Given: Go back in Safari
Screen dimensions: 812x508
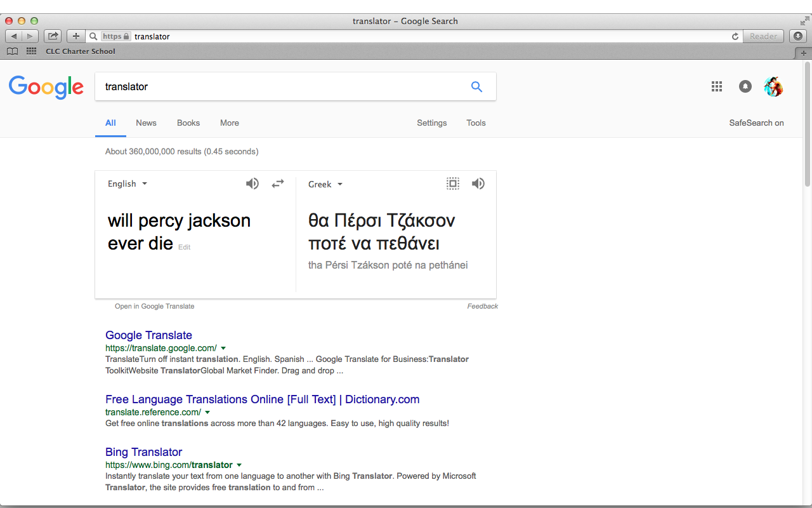Looking at the screenshot, I should (x=13, y=36).
